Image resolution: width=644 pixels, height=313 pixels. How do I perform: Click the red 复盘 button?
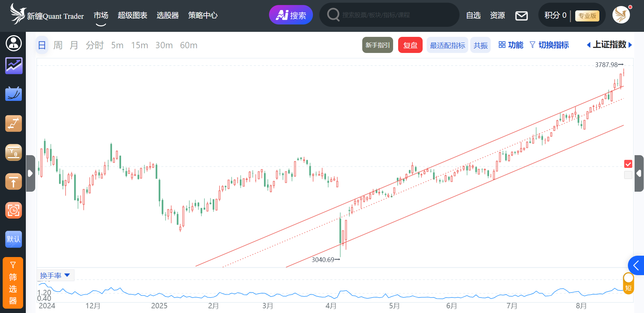coord(410,45)
